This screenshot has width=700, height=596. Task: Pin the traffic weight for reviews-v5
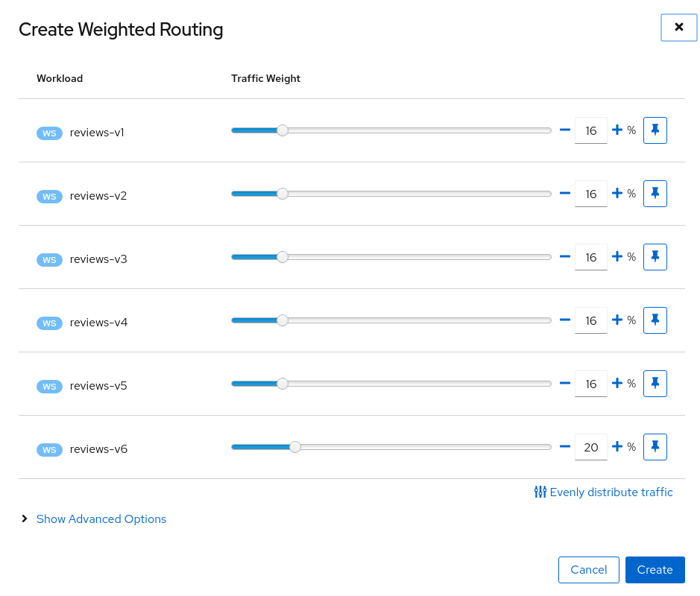click(x=655, y=383)
